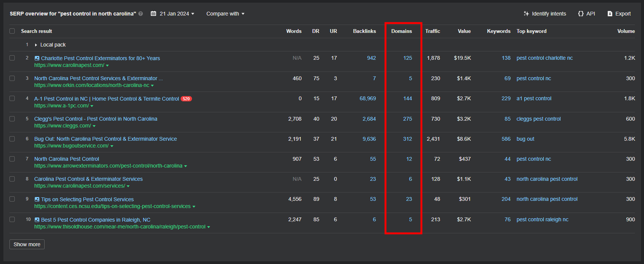Viewport: 644px width, 264px height.
Task: Check the box for Bug Out result row
Action: [12, 139]
